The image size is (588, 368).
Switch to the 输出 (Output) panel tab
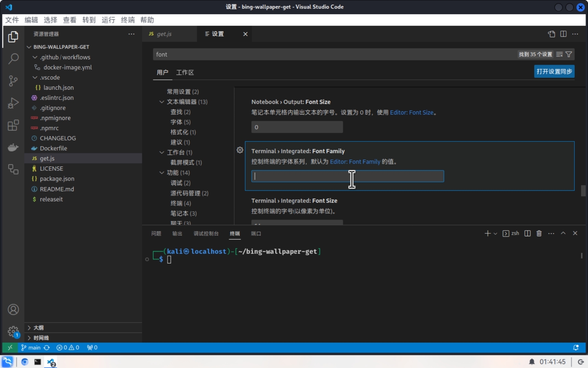click(177, 233)
